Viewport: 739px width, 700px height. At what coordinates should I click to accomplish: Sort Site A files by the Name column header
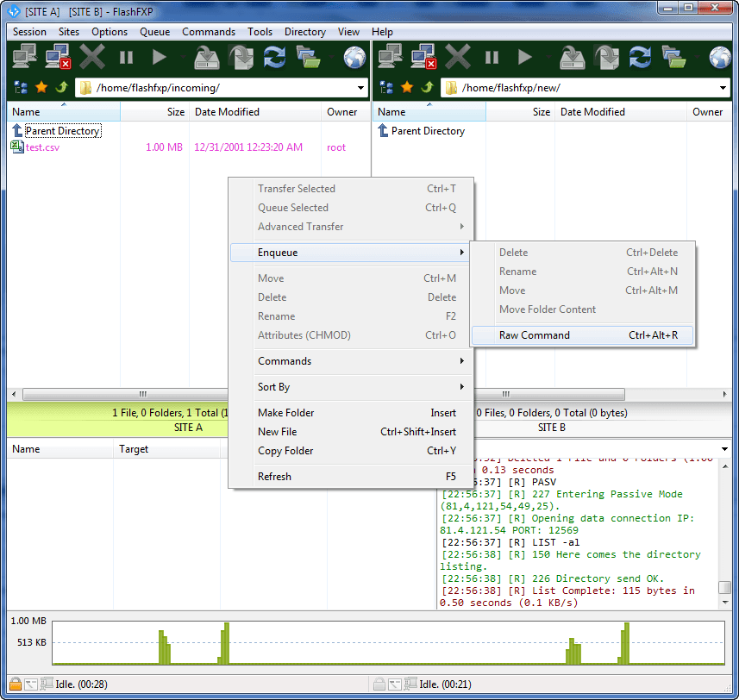click(64, 112)
